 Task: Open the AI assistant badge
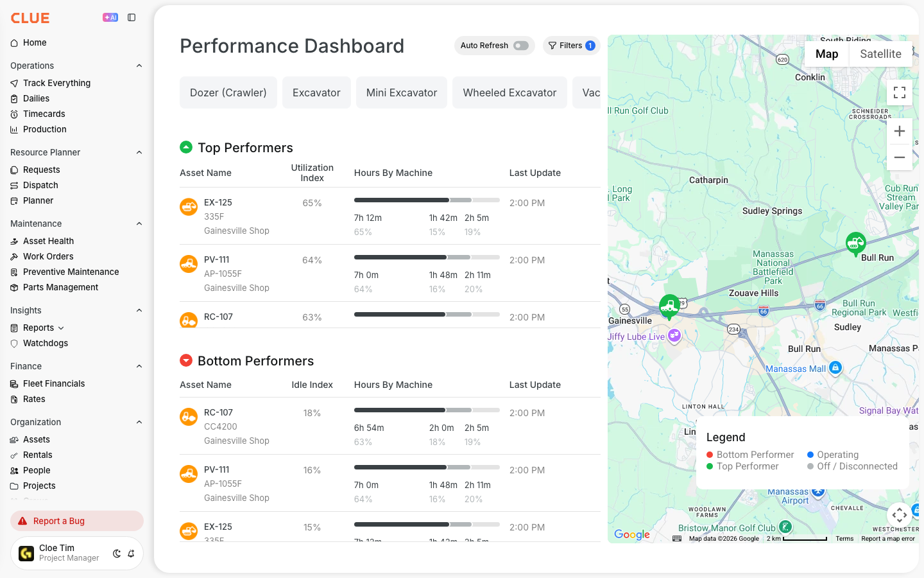[110, 17]
